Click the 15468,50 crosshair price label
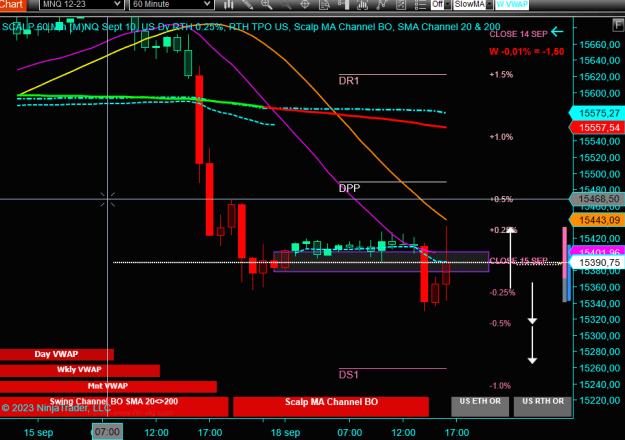This screenshot has width=625, height=440. pyautogui.click(x=597, y=199)
